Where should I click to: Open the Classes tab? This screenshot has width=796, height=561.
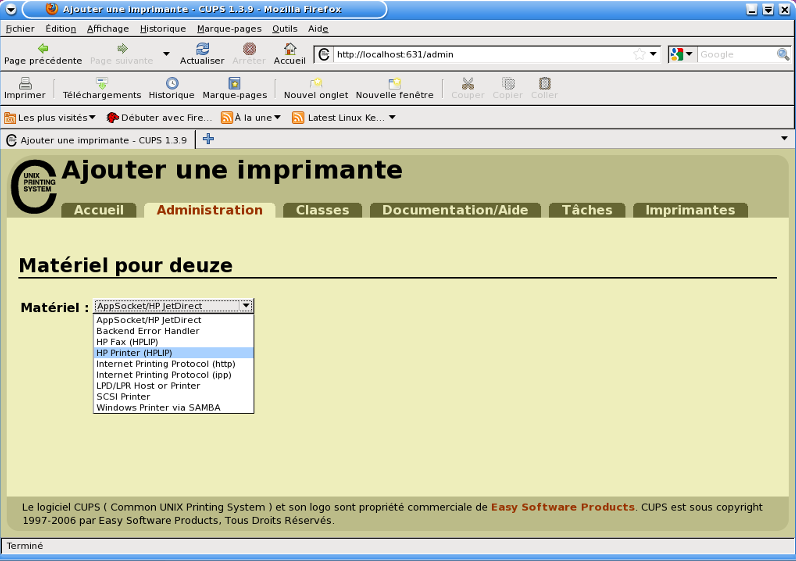click(x=322, y=210)
